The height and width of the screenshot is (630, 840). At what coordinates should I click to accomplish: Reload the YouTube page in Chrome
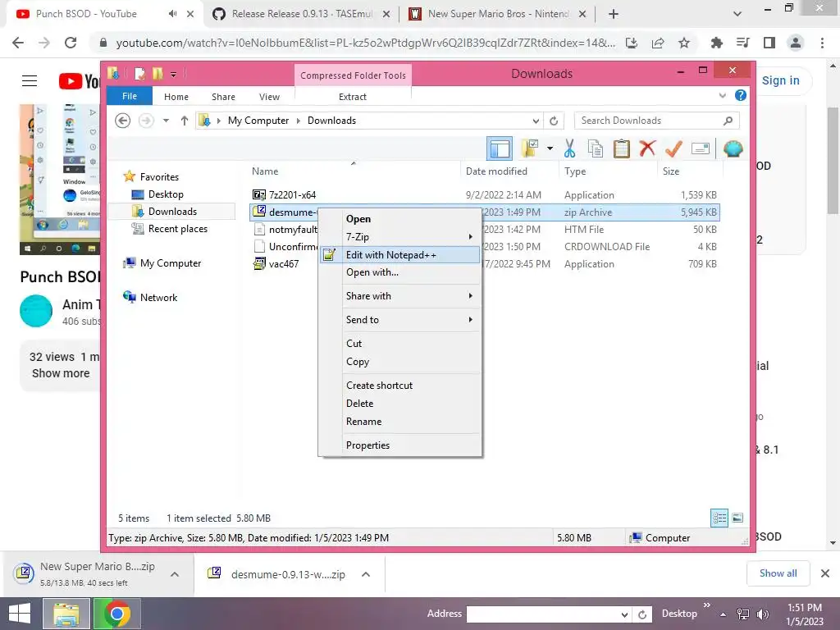pos(71,43)
